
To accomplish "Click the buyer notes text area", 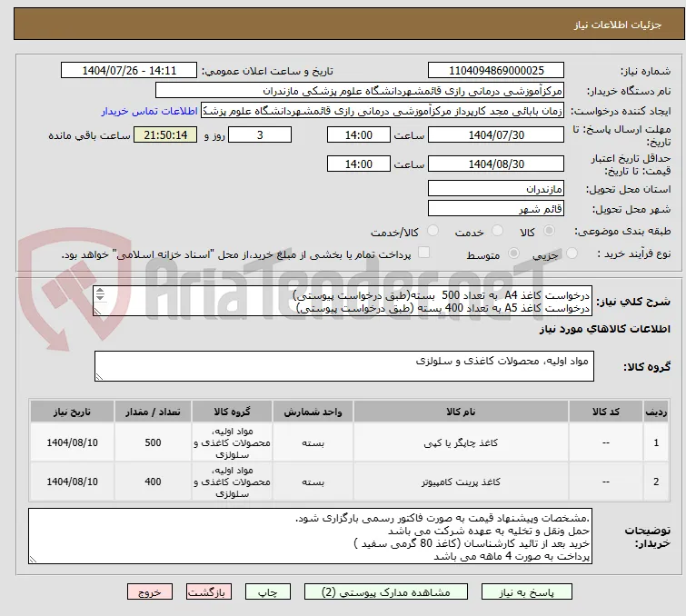I will tap(310, 536).
